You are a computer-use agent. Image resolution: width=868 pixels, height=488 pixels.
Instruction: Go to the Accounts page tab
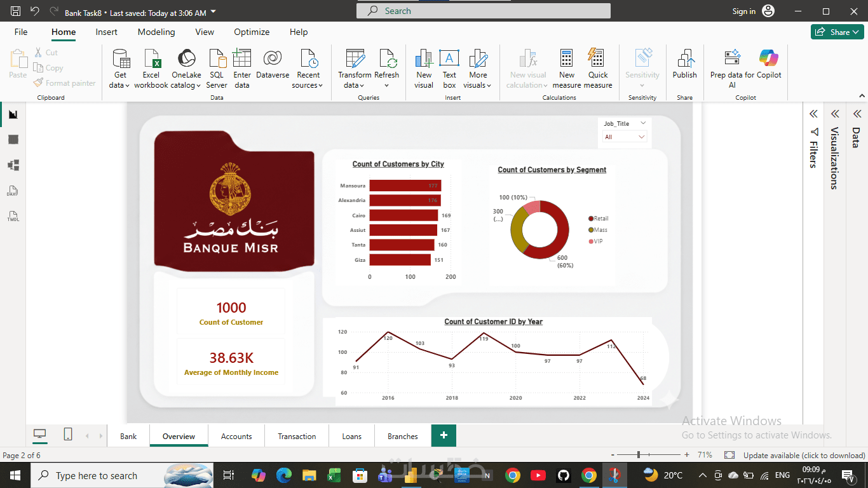236,436
